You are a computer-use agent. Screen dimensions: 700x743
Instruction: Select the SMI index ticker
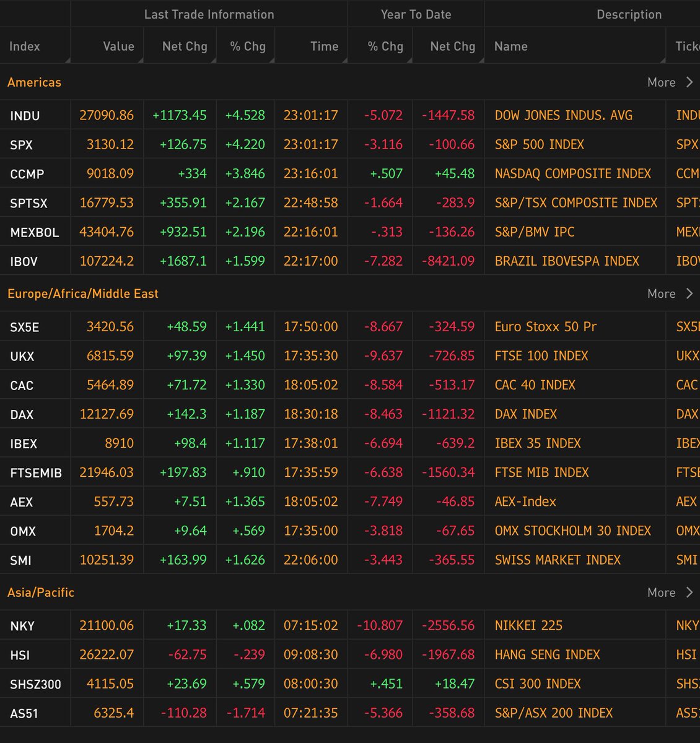(20, 560)
